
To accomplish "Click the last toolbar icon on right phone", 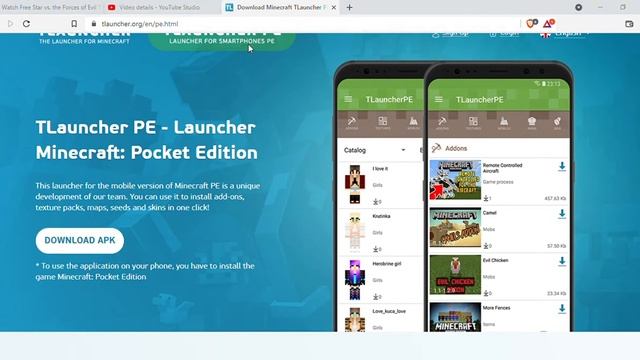I will (557, 123).
